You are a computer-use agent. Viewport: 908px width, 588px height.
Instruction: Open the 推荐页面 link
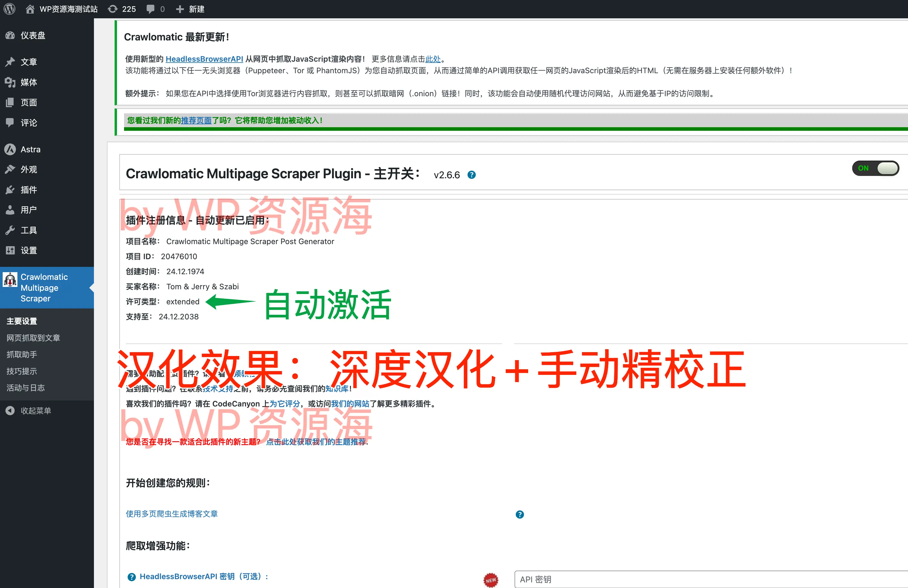click(x=196, y=120)
